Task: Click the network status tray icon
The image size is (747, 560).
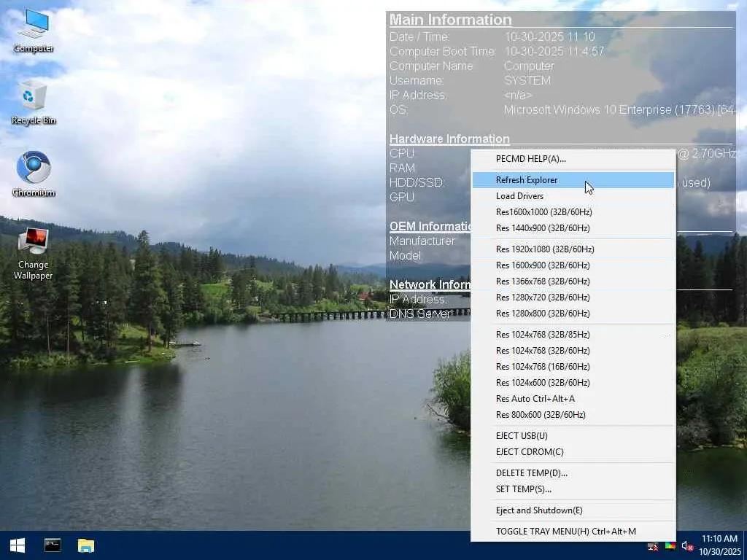Action: [653, 547]
